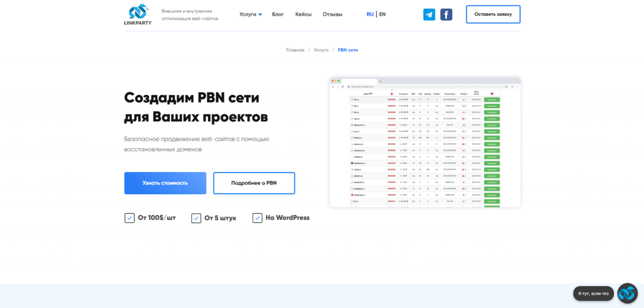Click the "От 5 штук" checkmark box
This screenshot has width=644, height=308.
pos(196,218)
